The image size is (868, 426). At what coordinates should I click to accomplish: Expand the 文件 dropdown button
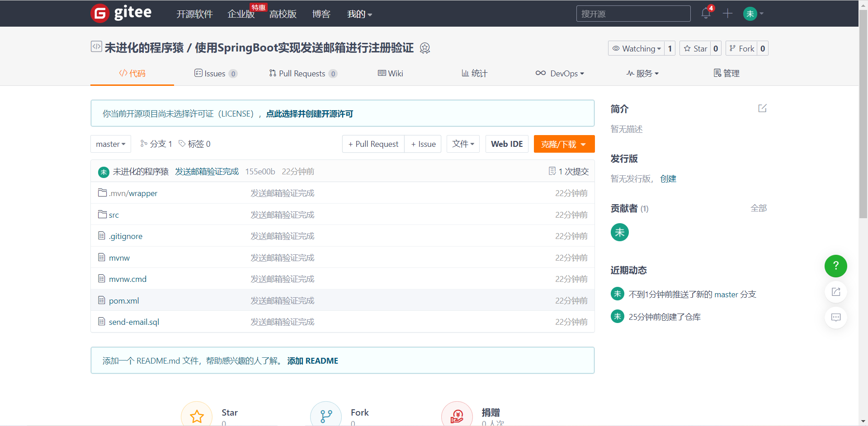click(x=463, y=144)
